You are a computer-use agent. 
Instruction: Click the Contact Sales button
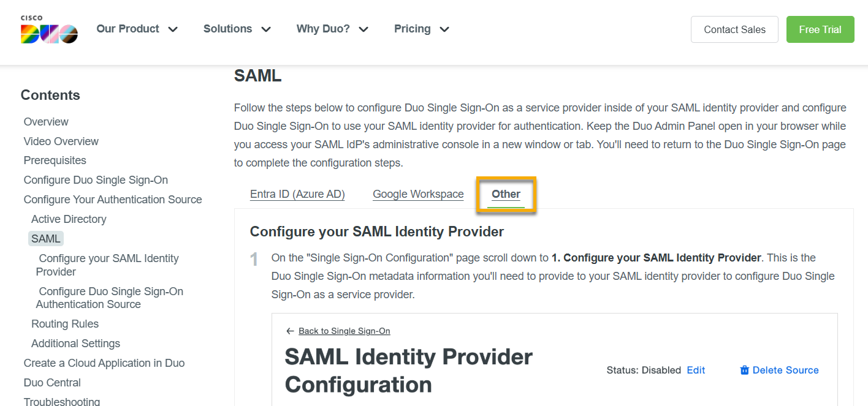(734, 29)
